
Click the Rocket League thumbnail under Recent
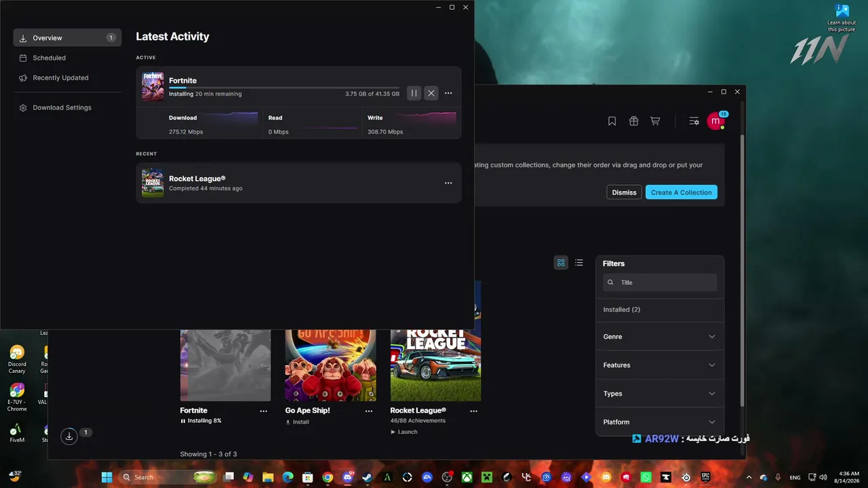click(153, 183)
